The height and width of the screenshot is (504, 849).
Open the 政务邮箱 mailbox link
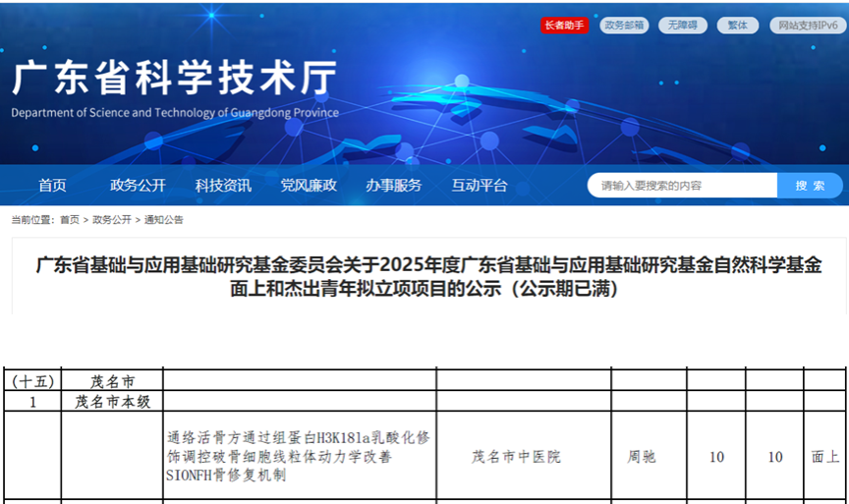click(x=624, y=26)
